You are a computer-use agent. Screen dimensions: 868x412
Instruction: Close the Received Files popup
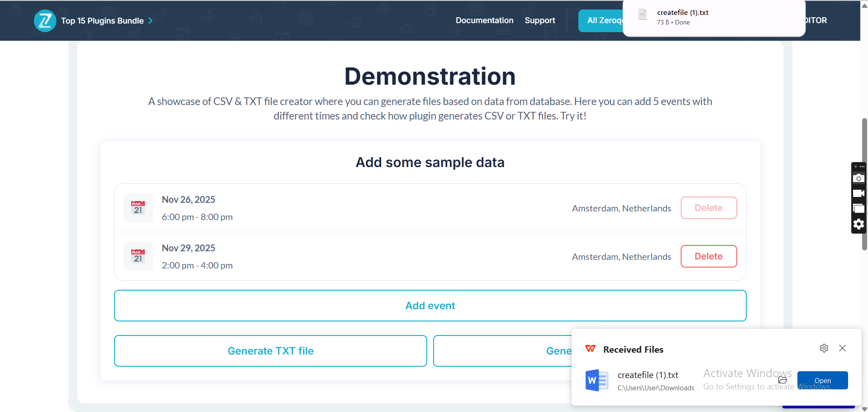pos(842,348)
